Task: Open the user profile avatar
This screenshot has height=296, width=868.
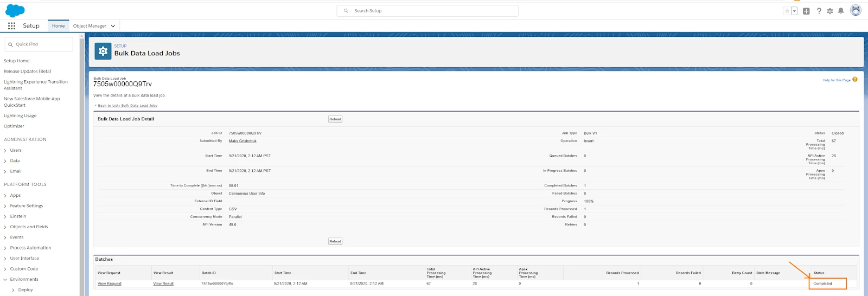Action: pyautogui.click(x=856, y=10)
